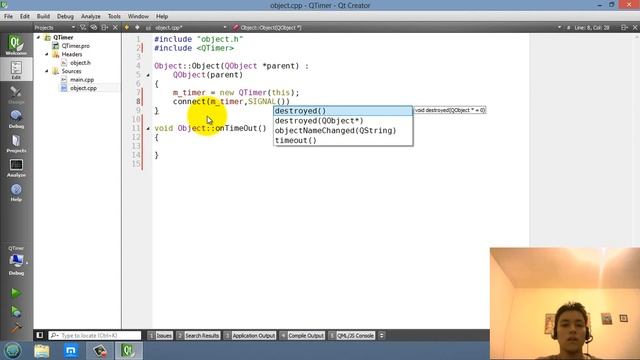This screenshot has width=640, height=360.
Task: Select main.cpp in project tree
Action: (82, 80)
